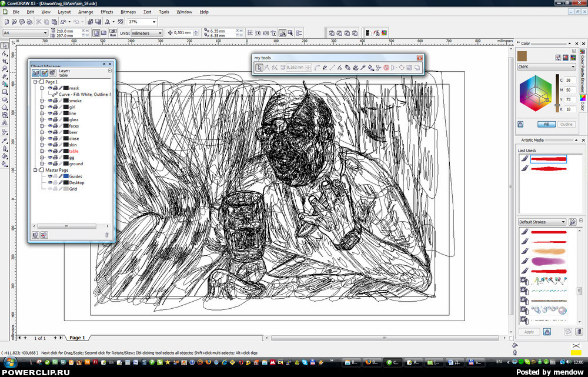This screenshot has width=588, height=377.
Task: Toggle visibility of the beer layer
Action: coord(50,132)
